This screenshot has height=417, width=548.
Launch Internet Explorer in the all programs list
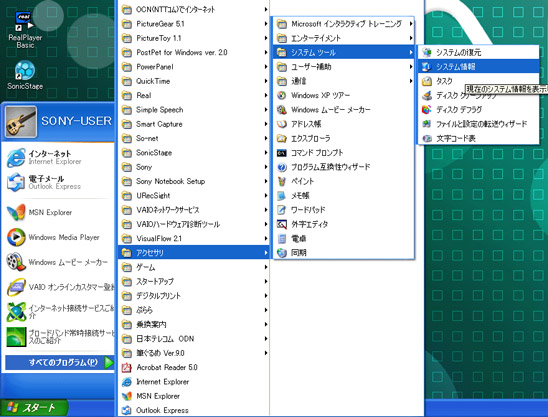click(193, 382)
